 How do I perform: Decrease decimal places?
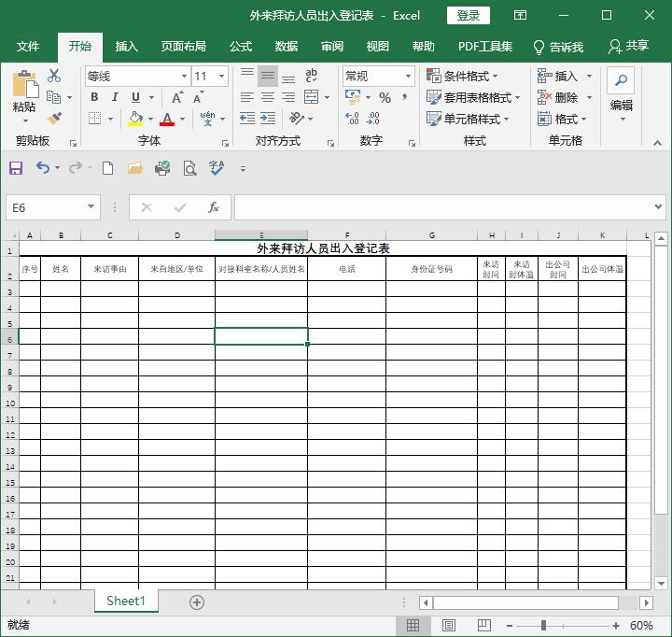click(372, 118)
